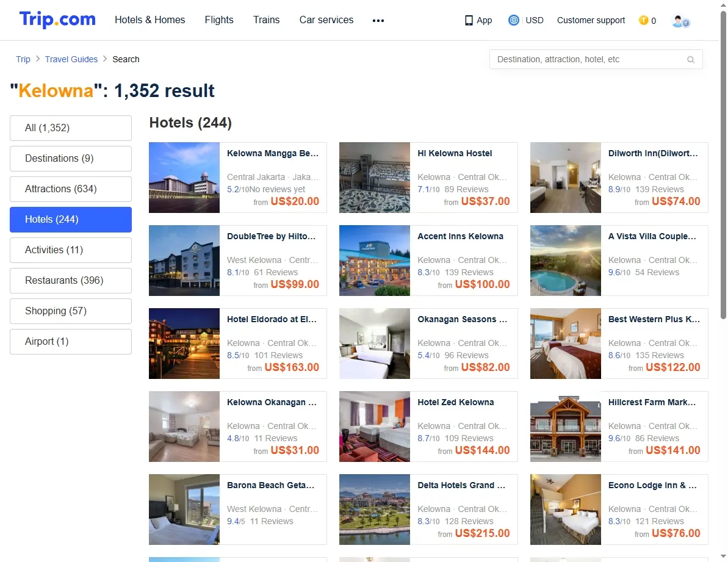Open HI Kelowna Hostel photo
Image resolution: width=728 pixels, height=562 pixels.
(x=375, y=178)
